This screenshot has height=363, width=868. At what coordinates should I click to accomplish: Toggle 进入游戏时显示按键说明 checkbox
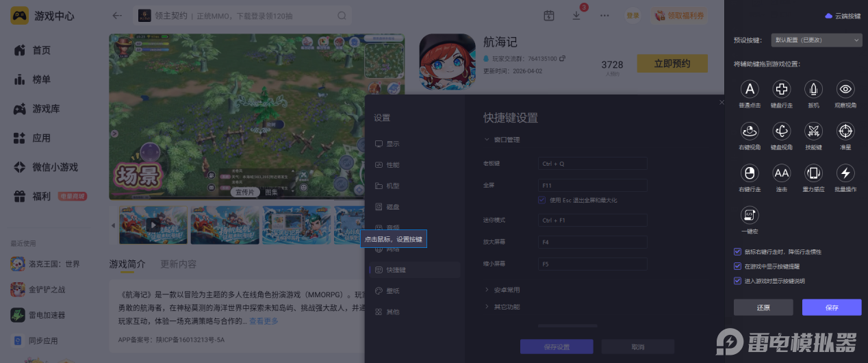(737, 280)
